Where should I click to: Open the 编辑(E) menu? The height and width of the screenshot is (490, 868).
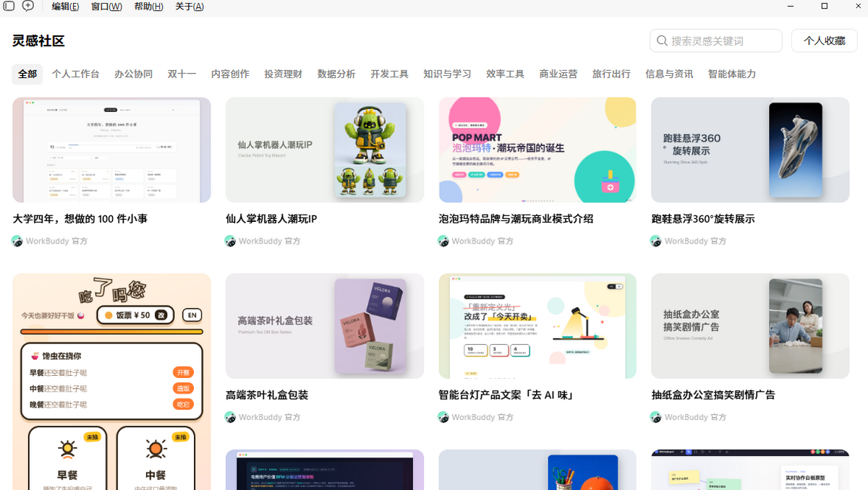[65, 7]
